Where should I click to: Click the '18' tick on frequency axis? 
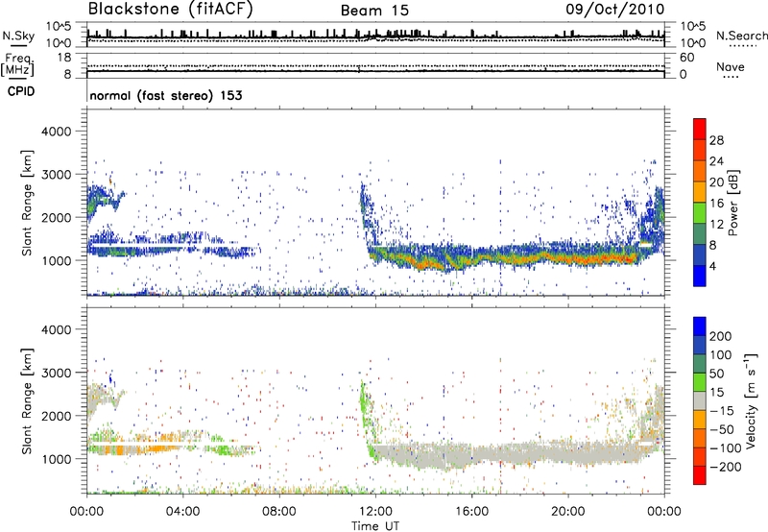[65, 58]
